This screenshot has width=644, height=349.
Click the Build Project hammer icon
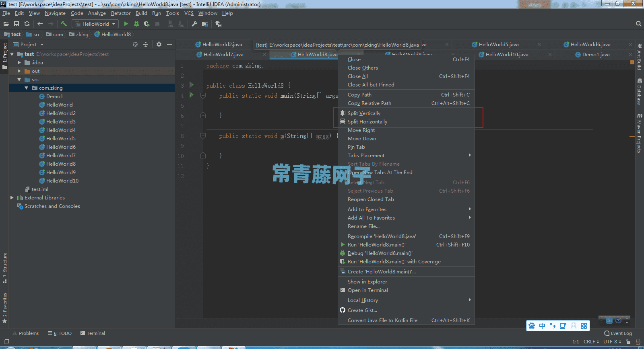[x=64, y=24]
